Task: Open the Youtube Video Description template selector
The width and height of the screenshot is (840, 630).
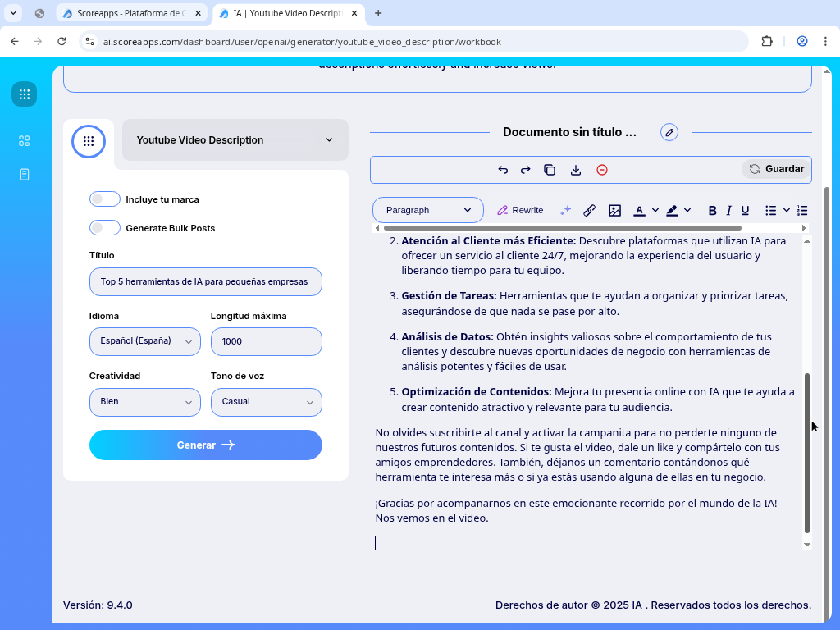Action: click(235, 140)
